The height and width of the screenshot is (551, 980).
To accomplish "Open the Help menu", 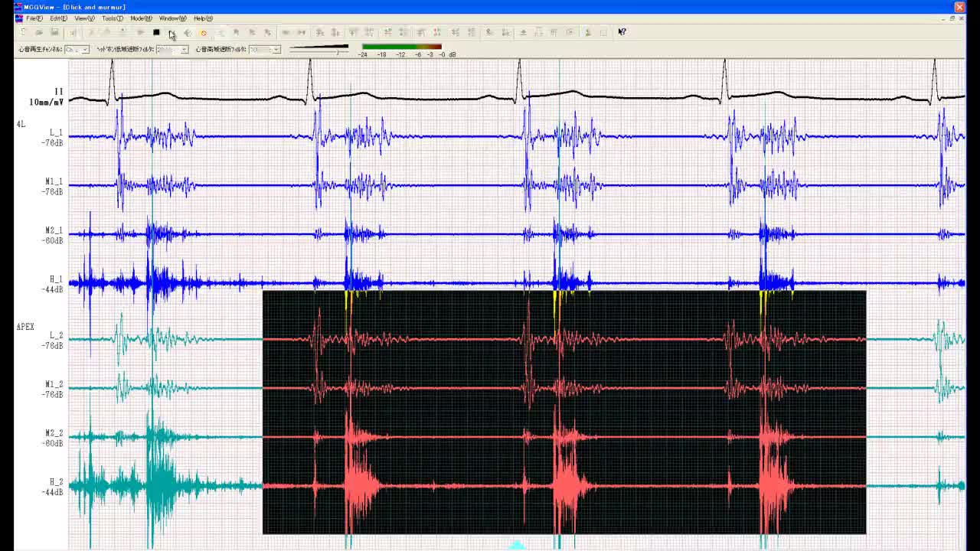I will (x=203, y=18).
